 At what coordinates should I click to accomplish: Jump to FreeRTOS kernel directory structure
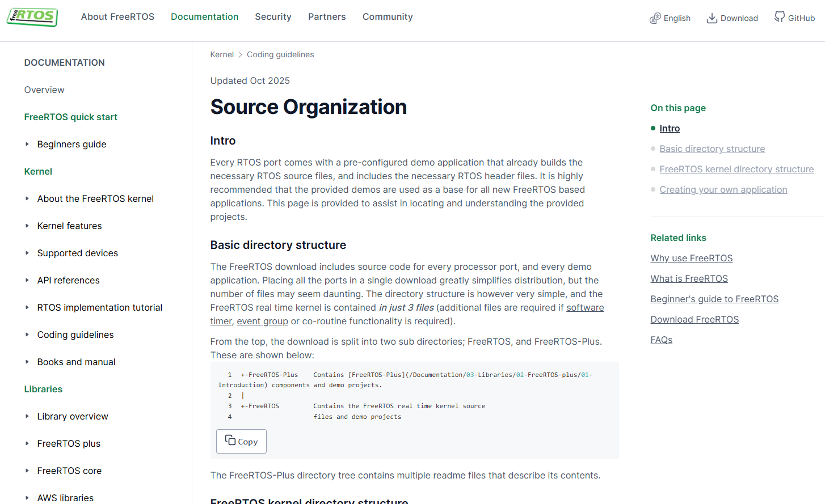[736, 169]
